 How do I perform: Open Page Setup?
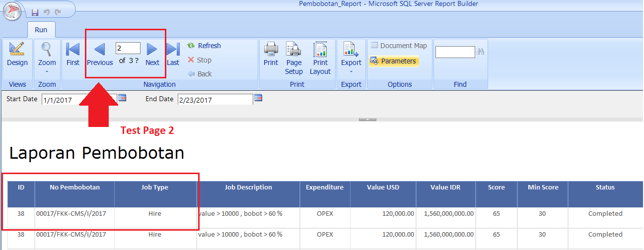point(294,59)
